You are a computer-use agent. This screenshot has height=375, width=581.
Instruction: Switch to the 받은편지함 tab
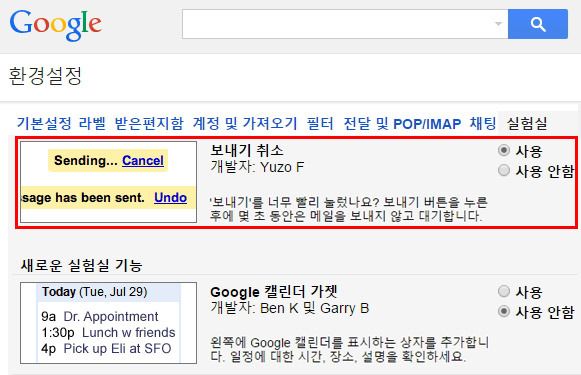pyautogui.click(x=149, y=123)
